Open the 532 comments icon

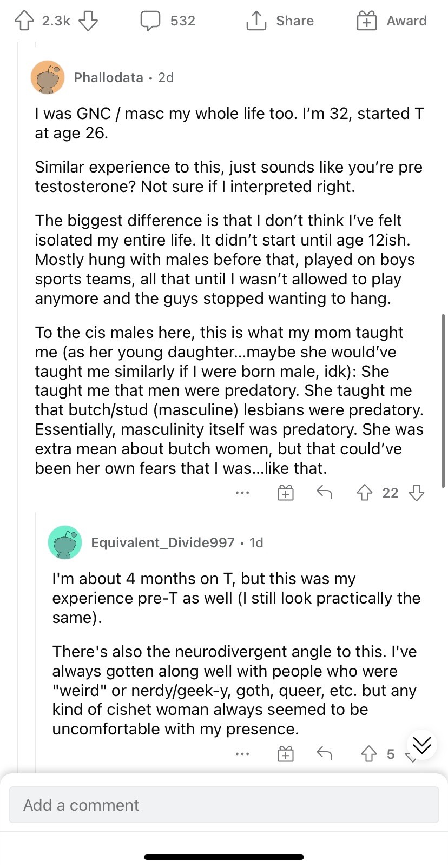tap(150, 21)
